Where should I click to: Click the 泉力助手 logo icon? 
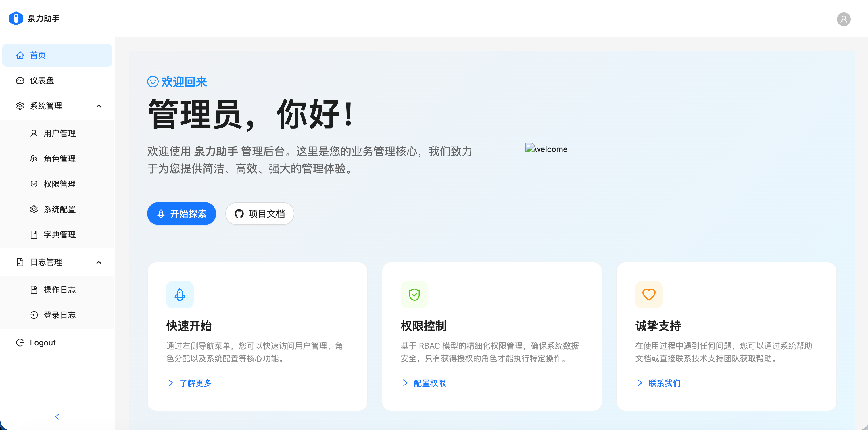click(16, 18)
